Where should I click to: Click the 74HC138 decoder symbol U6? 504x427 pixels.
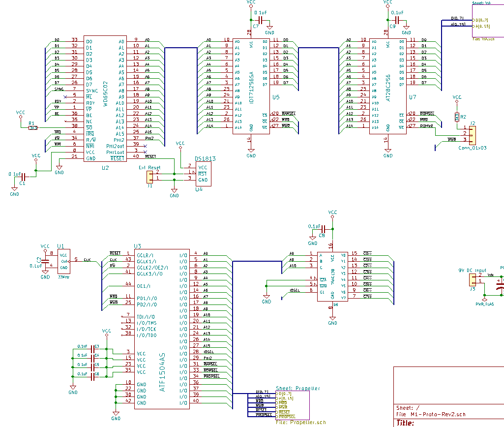click(x=332, y=276)
